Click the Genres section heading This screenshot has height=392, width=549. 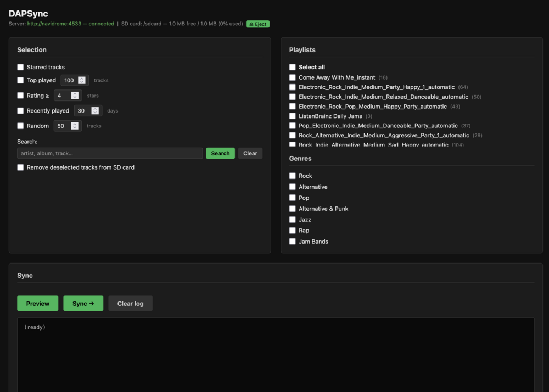[300, 159]
